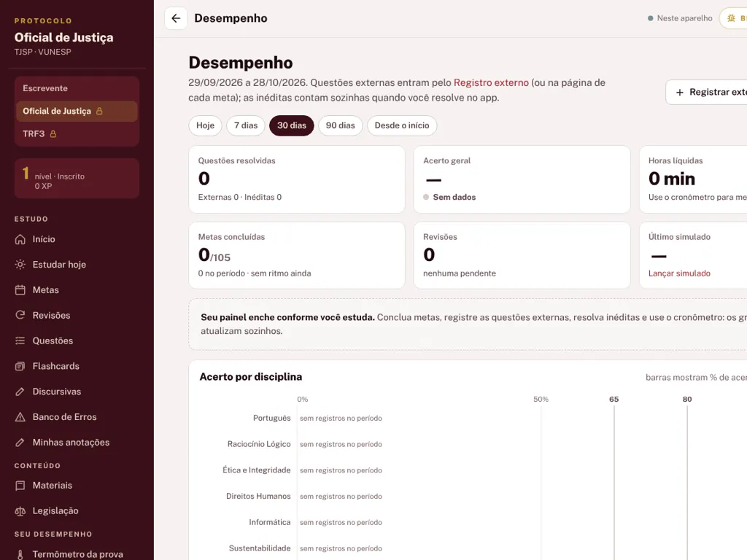
Task: Click the lock icon on Oficial de Justiça
Action: coord(99,111)
